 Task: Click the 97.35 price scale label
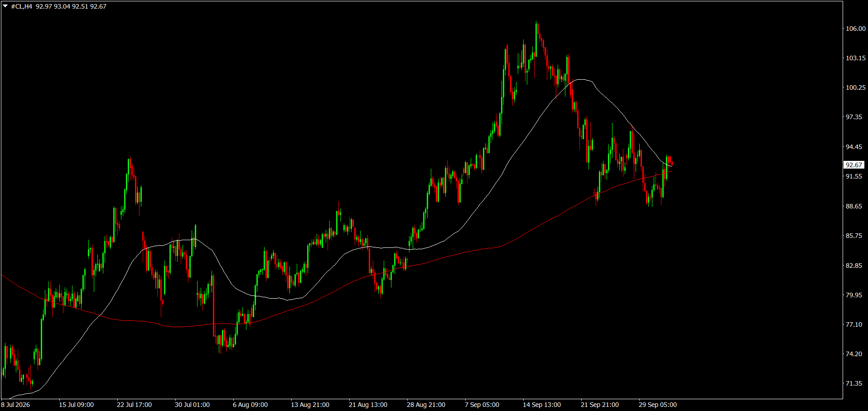point(854,117)
